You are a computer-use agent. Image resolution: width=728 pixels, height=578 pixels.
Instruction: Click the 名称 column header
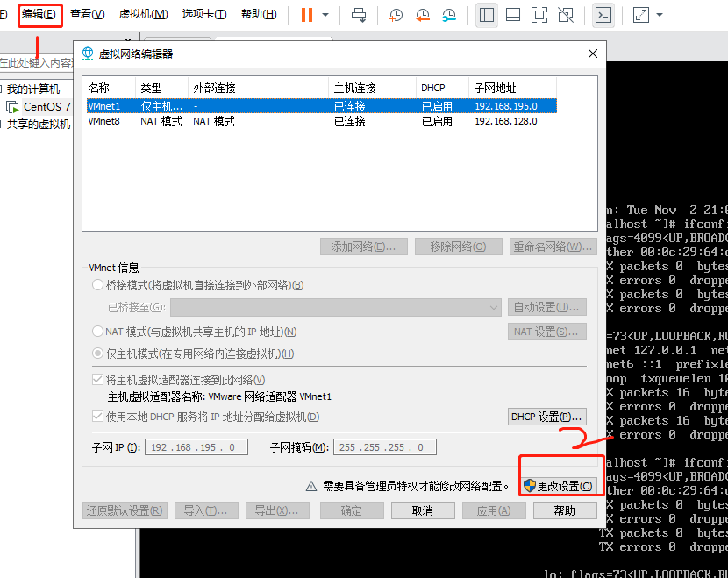click(110, 88)
